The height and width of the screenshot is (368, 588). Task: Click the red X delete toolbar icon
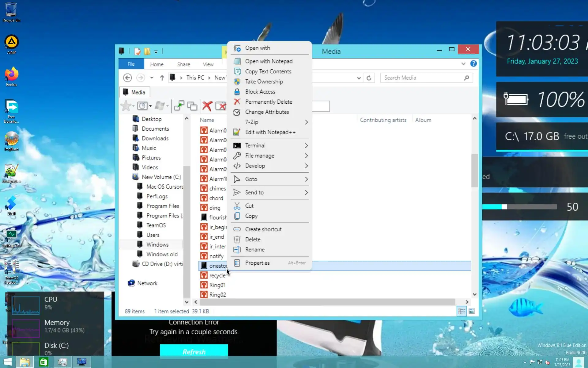pos(207,106)
